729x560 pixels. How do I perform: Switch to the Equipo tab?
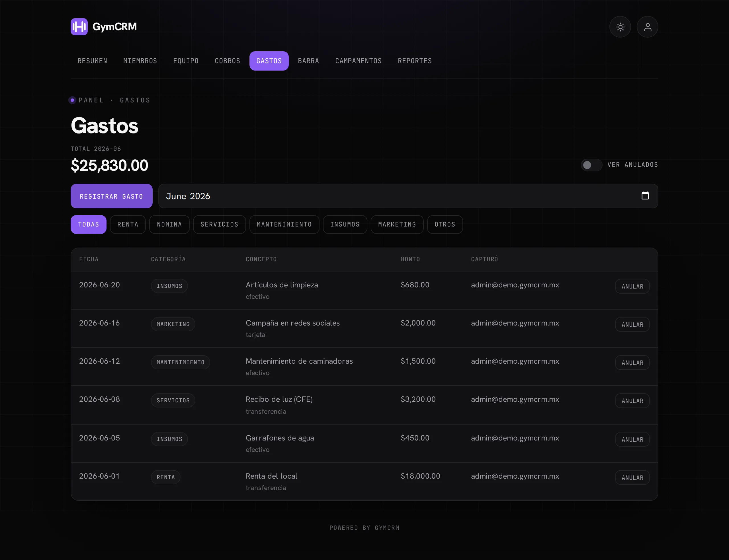click(186, 61)
